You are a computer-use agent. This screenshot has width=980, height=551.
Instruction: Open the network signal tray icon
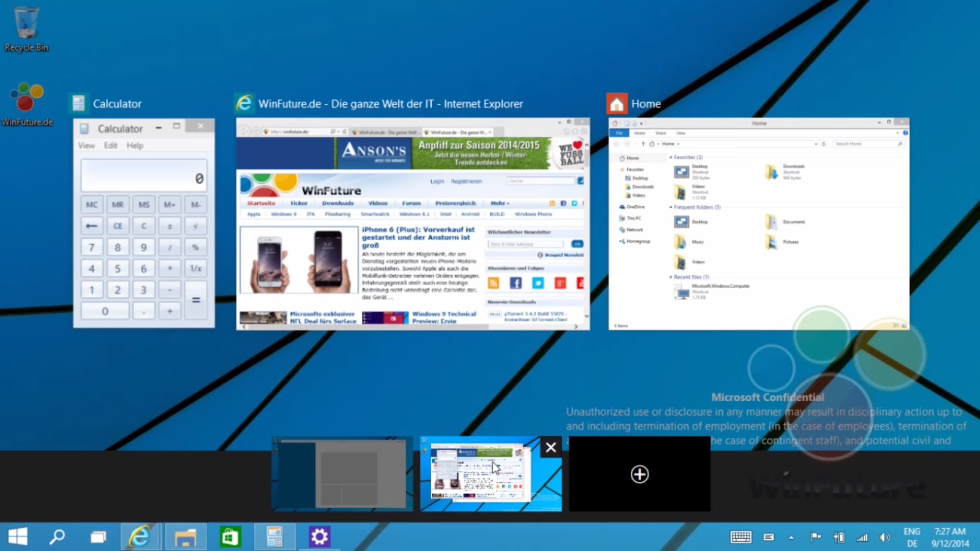[862, 538]
